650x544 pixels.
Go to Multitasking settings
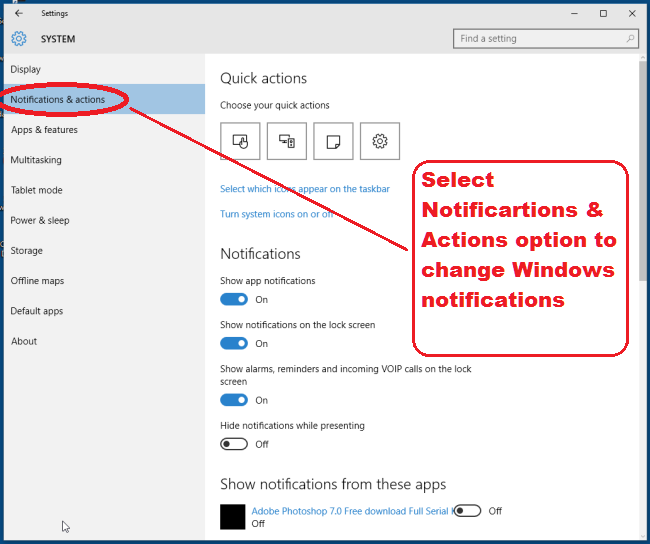104,160
